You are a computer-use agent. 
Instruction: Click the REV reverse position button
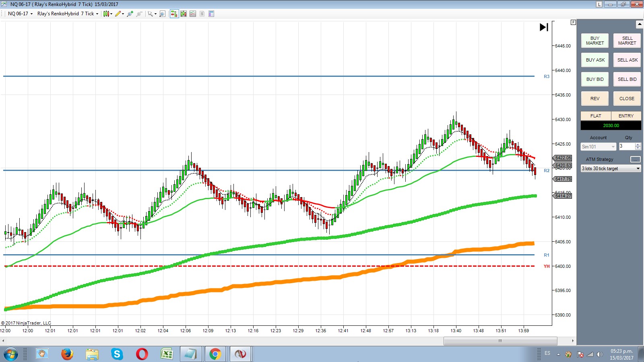[x=595, y=99]
